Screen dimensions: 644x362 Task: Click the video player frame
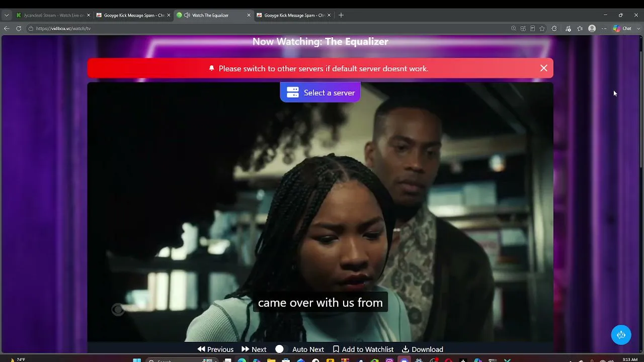pyautogui.click(x=320, y=212)
